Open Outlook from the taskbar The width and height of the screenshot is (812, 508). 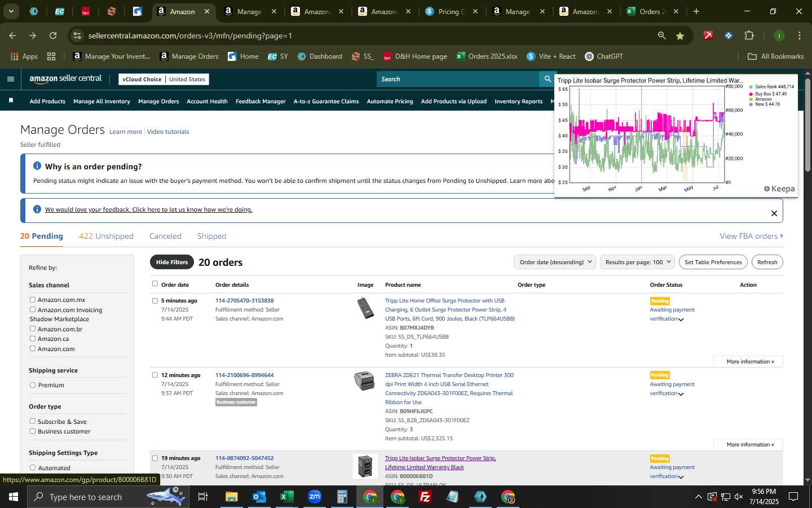tap(259, 497)
